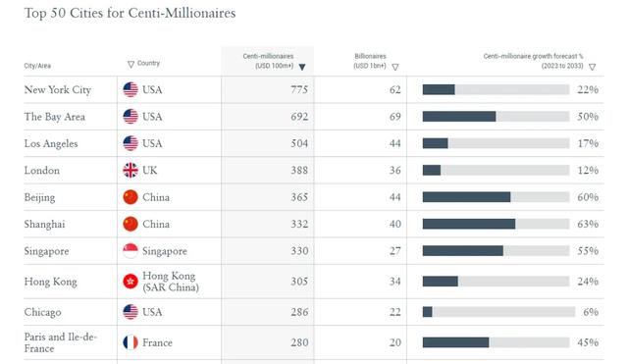Screen dimensions: 628x364
Task: Click Beijing's 60% growth forecast bar
Action: 496,197
